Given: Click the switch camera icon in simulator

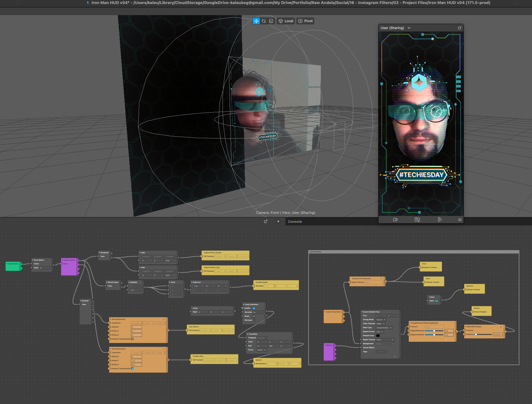Looking at the screenshot, I should 417,220.
